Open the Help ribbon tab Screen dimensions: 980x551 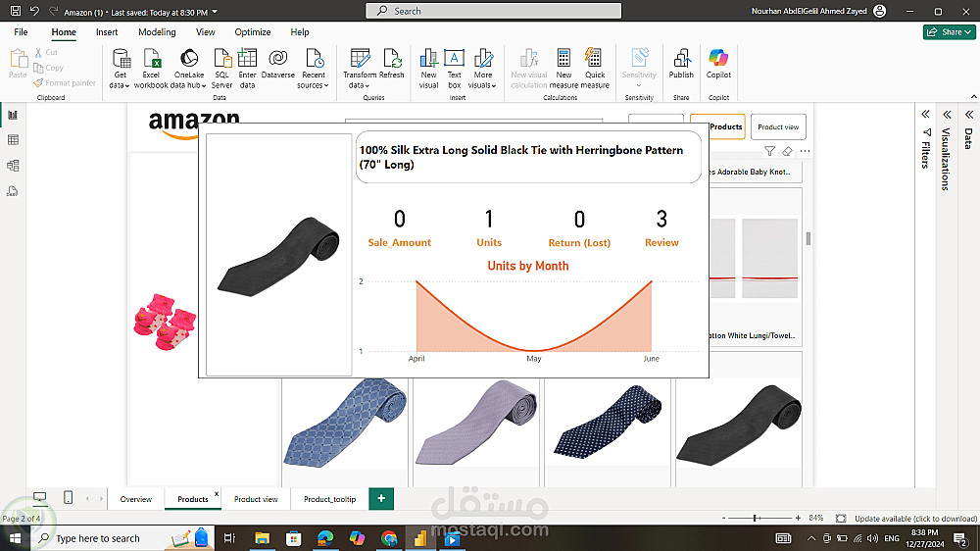[x=299, y=32]
